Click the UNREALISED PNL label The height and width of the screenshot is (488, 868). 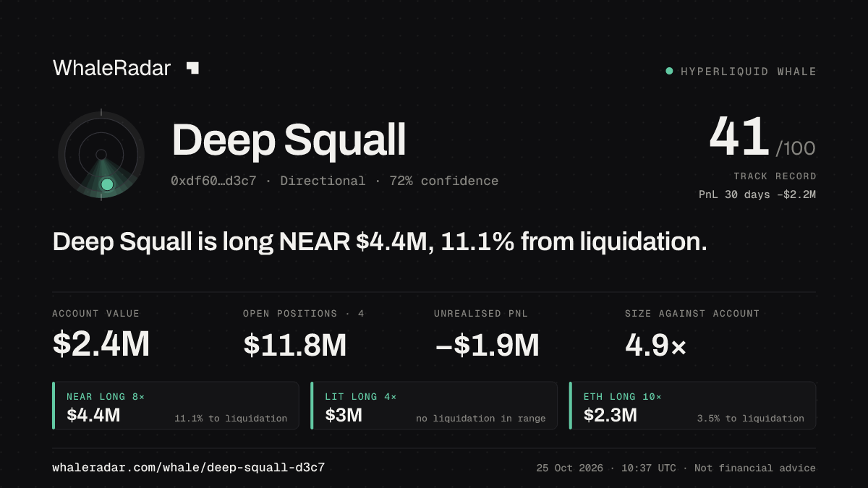(x=482, y=314)
